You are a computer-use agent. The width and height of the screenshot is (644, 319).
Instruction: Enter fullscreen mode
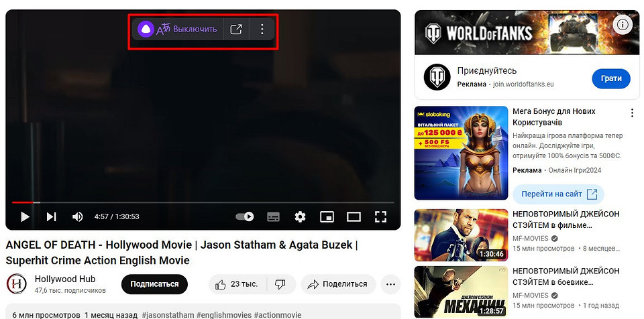[380, 216]
